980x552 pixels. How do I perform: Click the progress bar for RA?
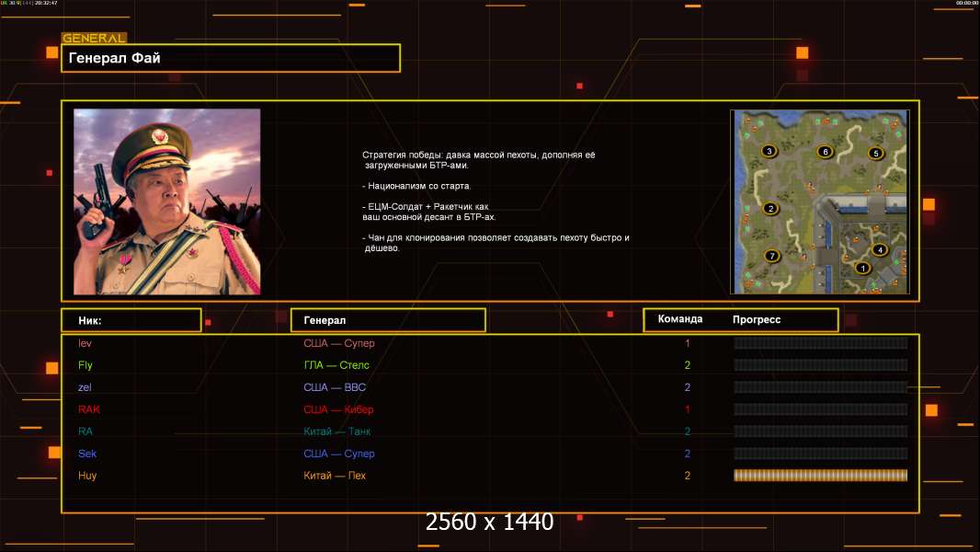click(x=820, y=431)
